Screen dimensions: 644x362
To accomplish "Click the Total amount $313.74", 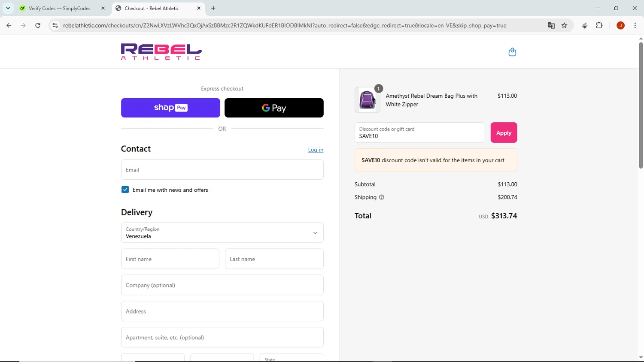I will 504,216.
